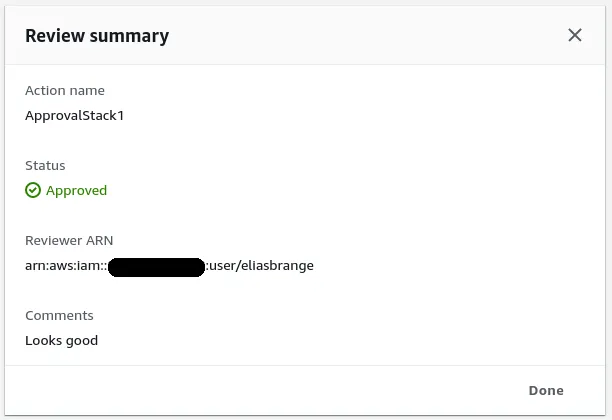
Task: Select the green Approved status text
Action: (x=76, y=190)
